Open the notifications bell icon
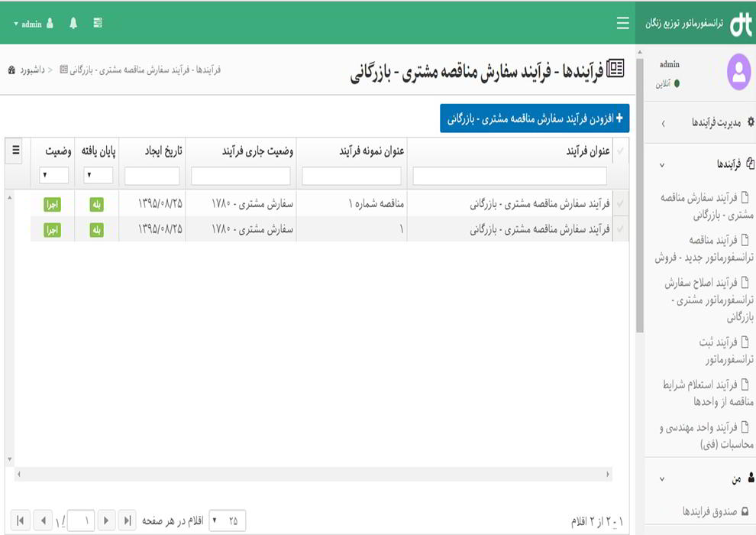 (73, 23)
